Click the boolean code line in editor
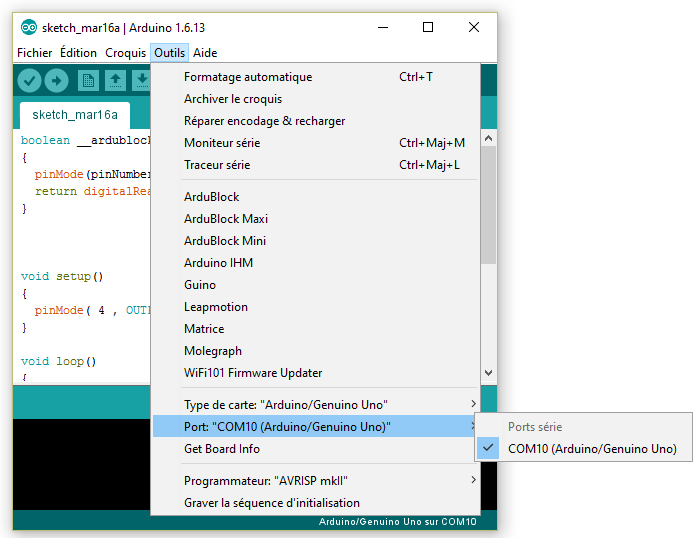 (x=85, y=140)
